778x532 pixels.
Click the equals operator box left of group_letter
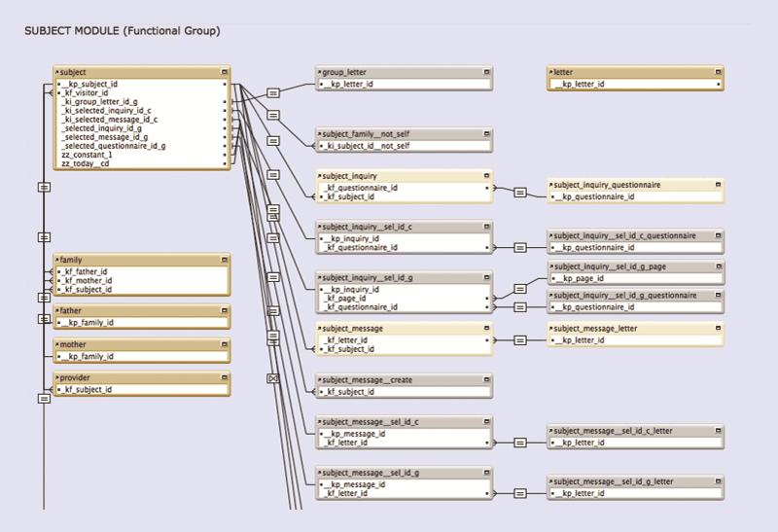tap(273, 93)
